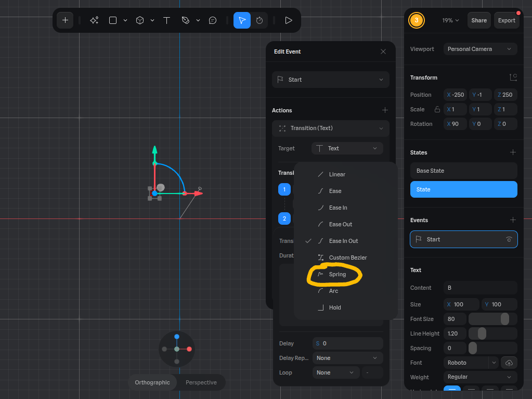Add a new action with plus
The width and height of the screenshot is (532, 399).
pos(385,110)
